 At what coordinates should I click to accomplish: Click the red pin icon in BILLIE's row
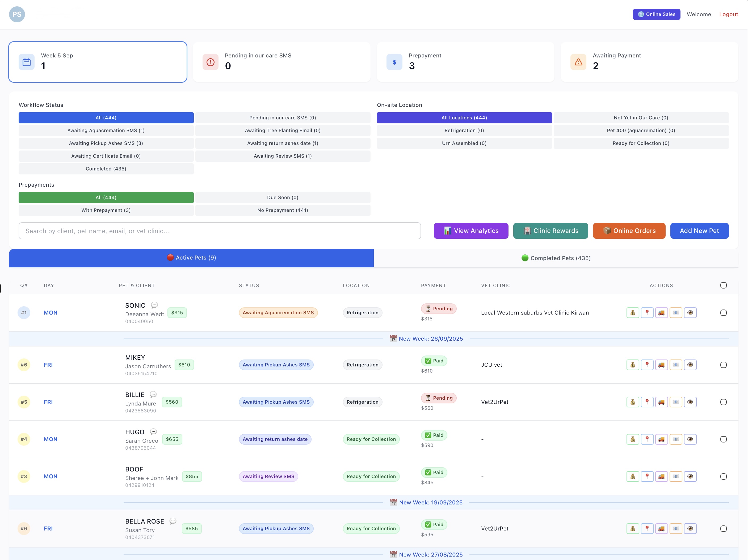click(x=647, y=402)
